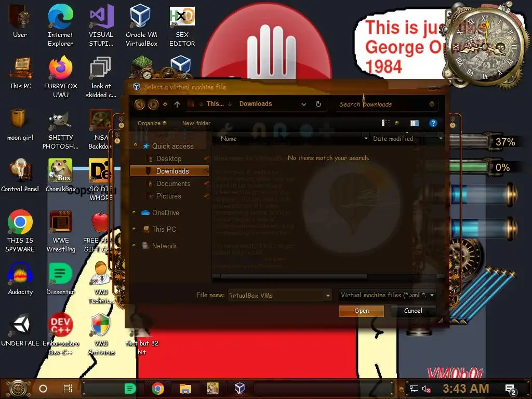The image size is (532, 399).
Task: Open This PC desktop icon
Action: (20, 73)
